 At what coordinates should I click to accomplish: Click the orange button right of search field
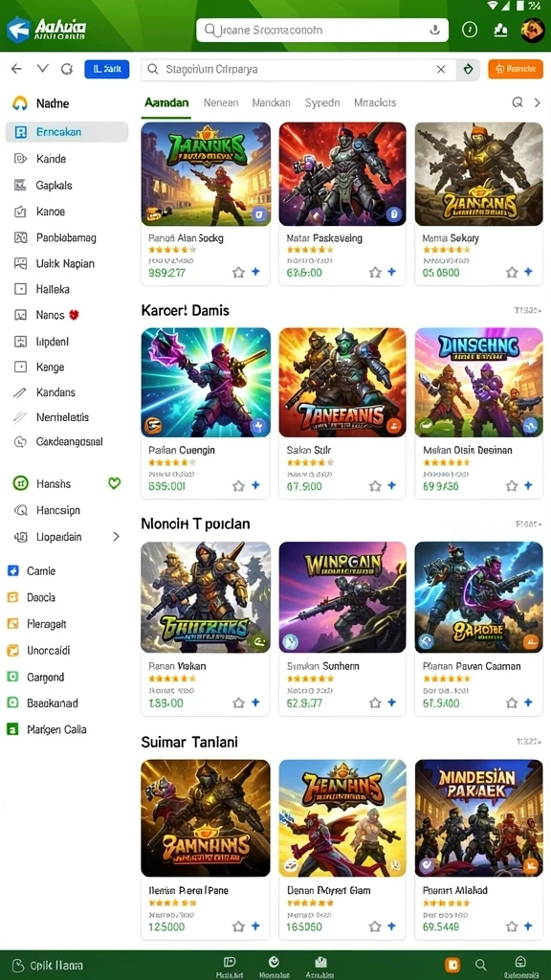pos(516,69)
